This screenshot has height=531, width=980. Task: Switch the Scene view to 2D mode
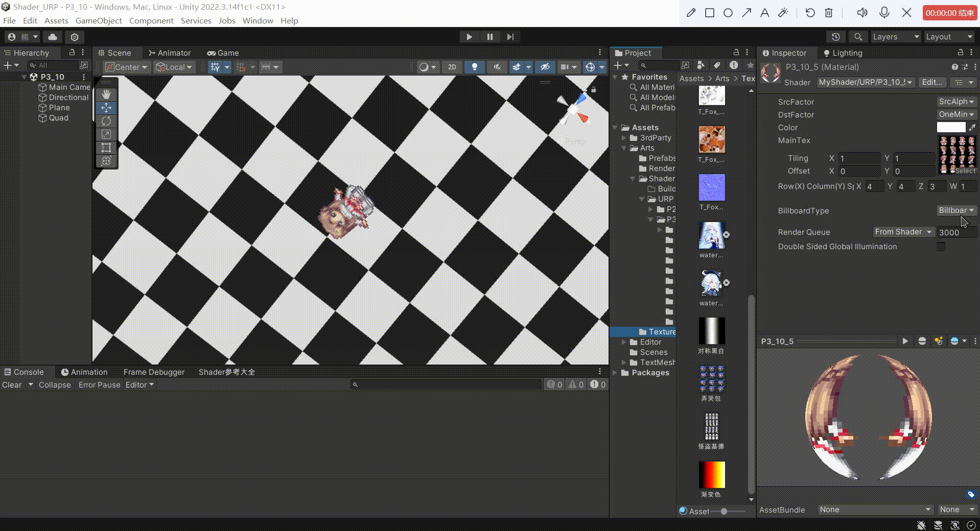(452, 67)
